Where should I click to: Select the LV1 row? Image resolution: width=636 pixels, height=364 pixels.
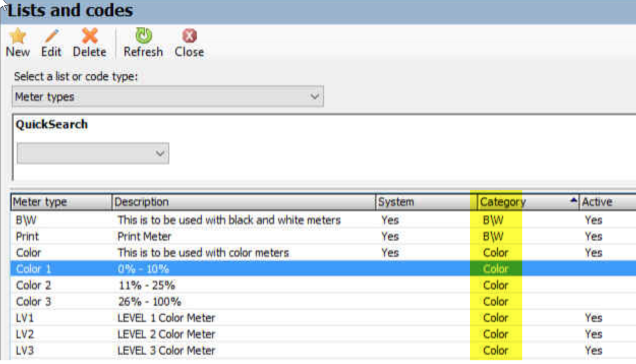[x=323, y=318]
